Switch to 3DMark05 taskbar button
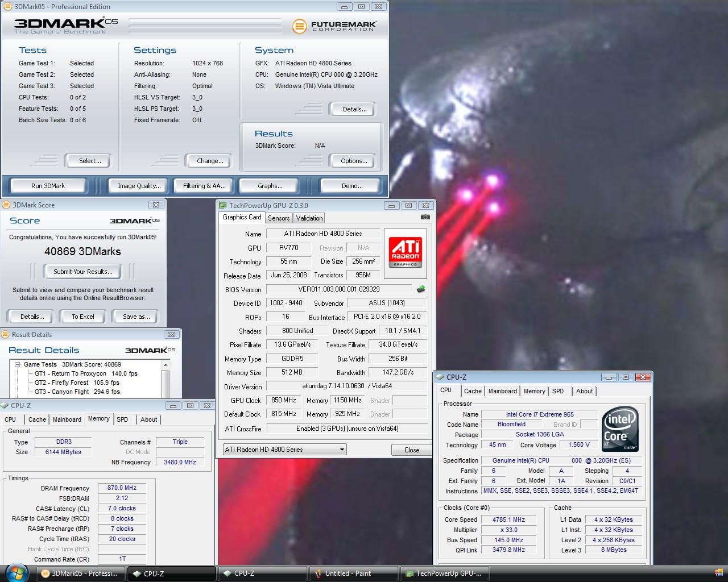This screenshot has height=582, width=728. pos(81,573)
